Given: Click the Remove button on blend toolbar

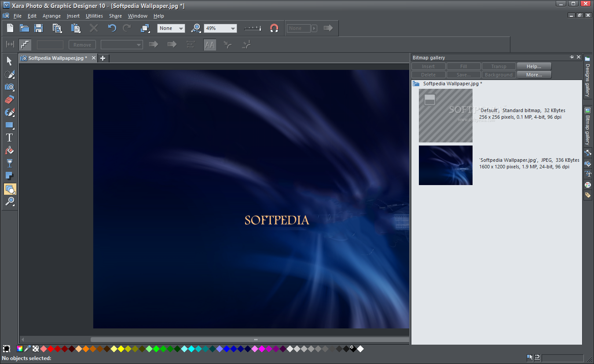Looking at the screenshot, I should (82, 45).
